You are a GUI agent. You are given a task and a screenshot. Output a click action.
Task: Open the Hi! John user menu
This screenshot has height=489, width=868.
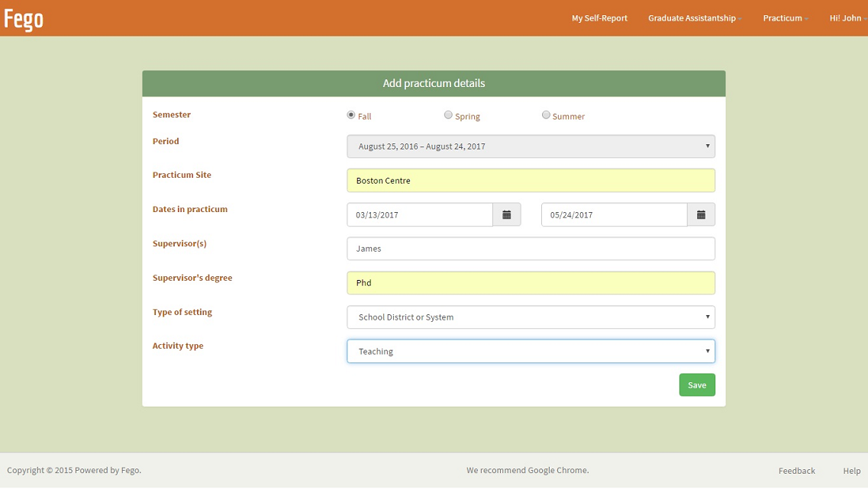coord(847,18)
